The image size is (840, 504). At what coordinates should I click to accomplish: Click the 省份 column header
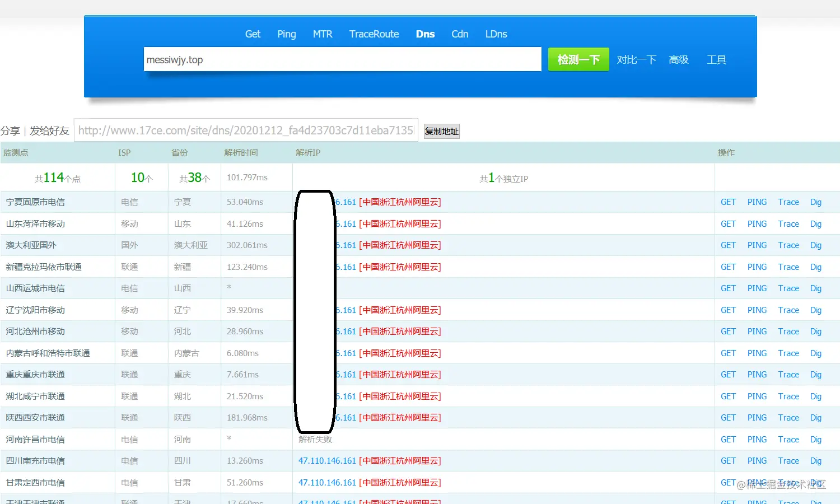179,152
